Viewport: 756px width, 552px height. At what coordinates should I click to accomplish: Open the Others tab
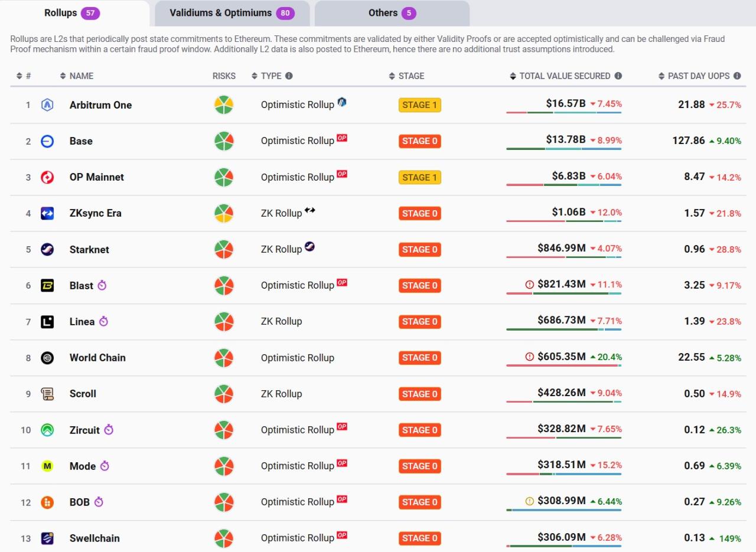click(x=392, y=13)
